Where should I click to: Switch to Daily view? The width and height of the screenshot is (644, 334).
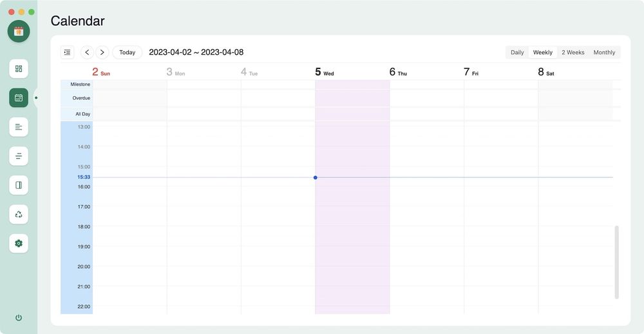(517, 52)
